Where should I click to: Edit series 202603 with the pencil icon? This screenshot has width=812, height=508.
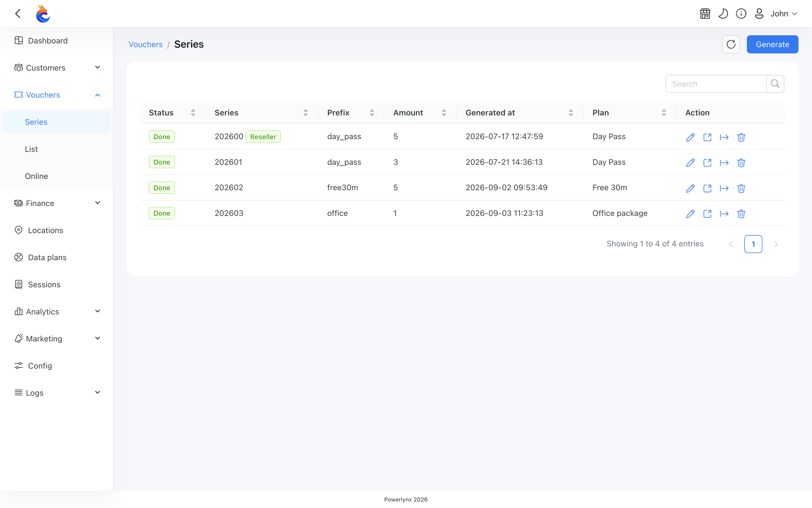pos(690,214)
